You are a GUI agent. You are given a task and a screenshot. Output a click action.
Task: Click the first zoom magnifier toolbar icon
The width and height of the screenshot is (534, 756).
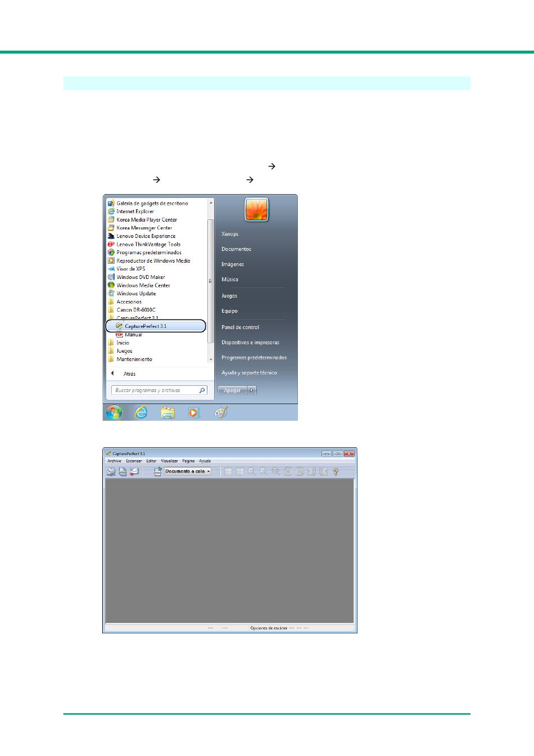[252, 471]
